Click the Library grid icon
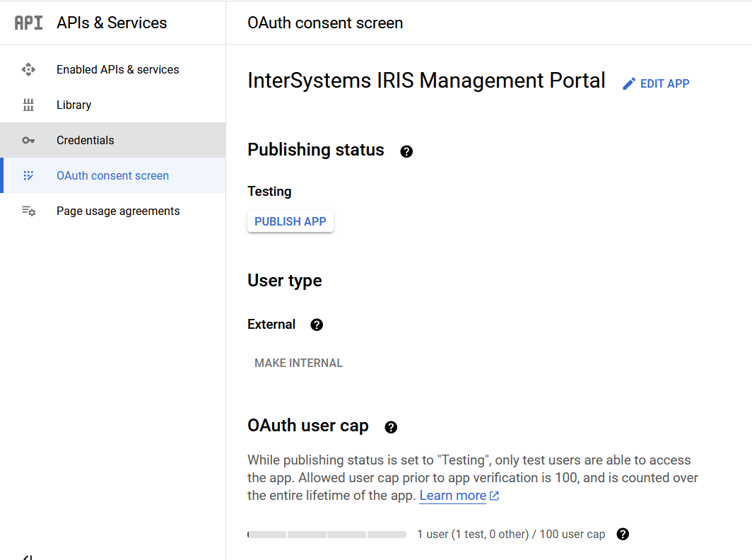This screenshot has width=752, height=560. (28, 105)
